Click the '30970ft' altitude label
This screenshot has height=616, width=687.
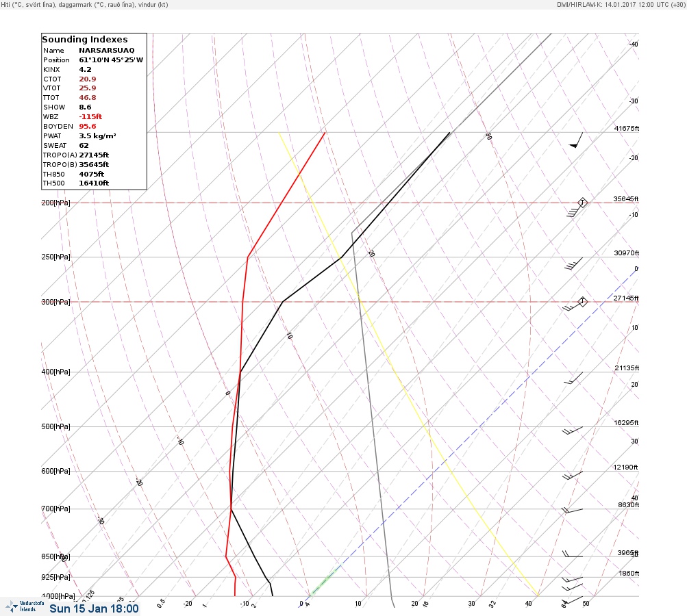pos(627,253)
